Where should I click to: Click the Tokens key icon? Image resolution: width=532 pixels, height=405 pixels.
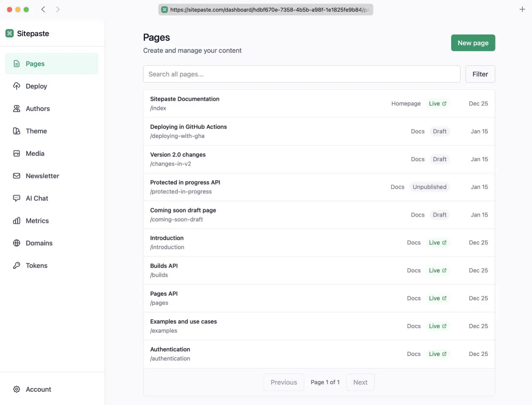click(x=17, y=265)
